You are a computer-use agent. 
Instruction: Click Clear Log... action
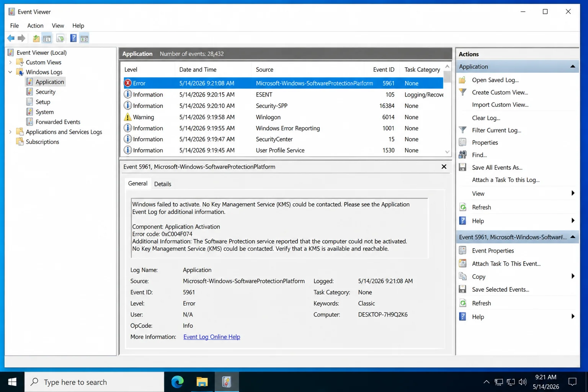(486, 118)
